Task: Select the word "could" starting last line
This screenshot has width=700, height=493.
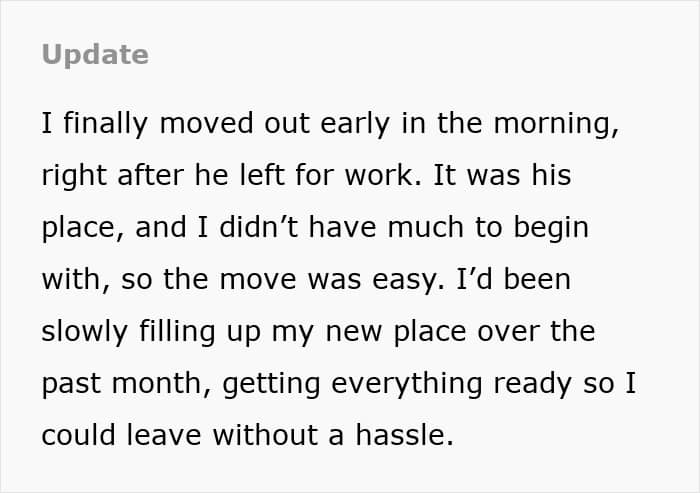Action: 79,435
